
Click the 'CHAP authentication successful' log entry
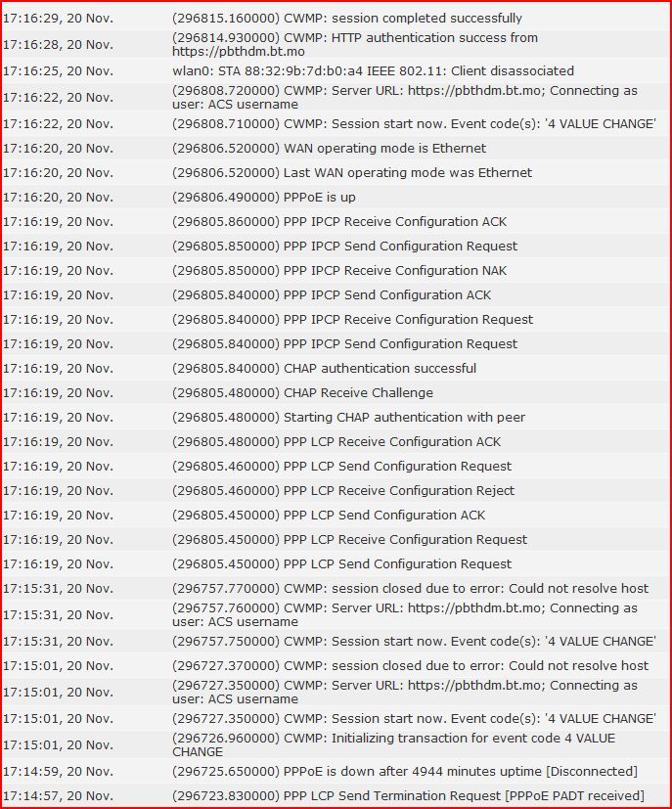(x=336, y=369)
